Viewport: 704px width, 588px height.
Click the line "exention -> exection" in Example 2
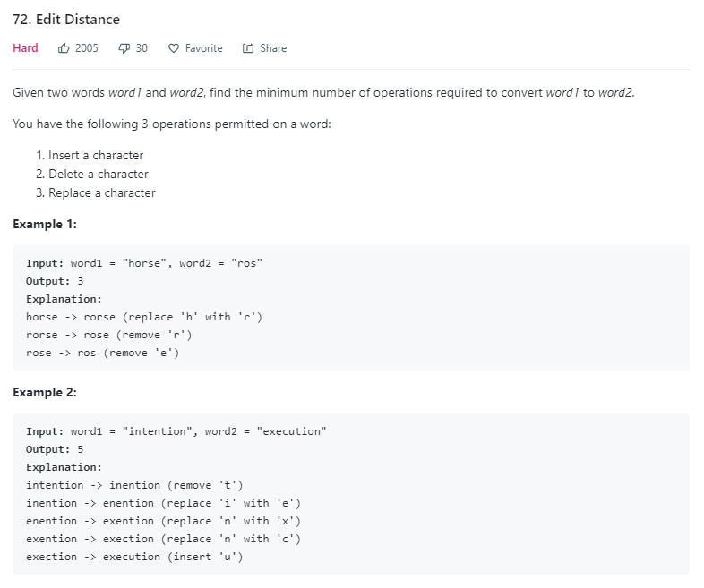163,539
